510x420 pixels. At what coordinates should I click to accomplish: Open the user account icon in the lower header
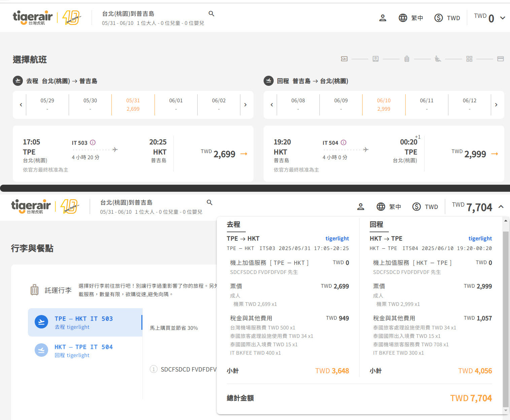tap(361, 207)
